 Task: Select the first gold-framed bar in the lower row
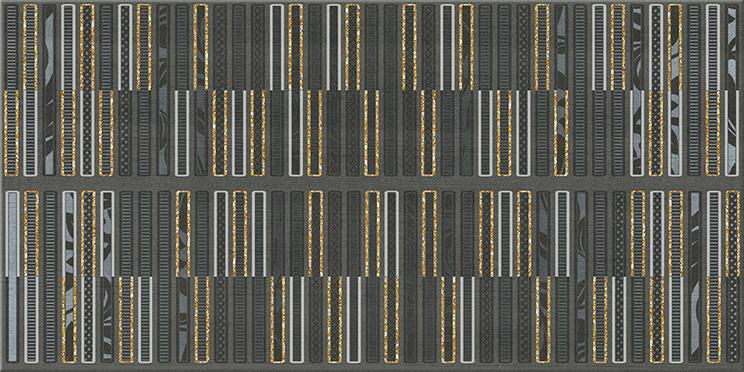pos(31,234)
